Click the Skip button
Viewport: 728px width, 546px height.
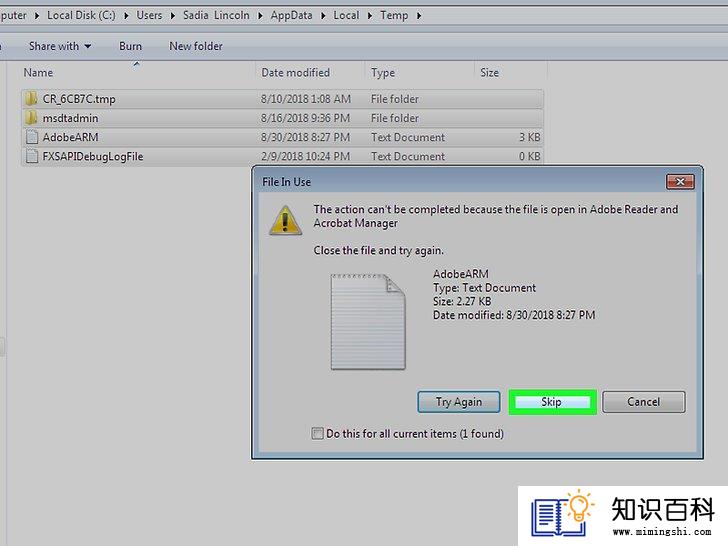(552, 402)
